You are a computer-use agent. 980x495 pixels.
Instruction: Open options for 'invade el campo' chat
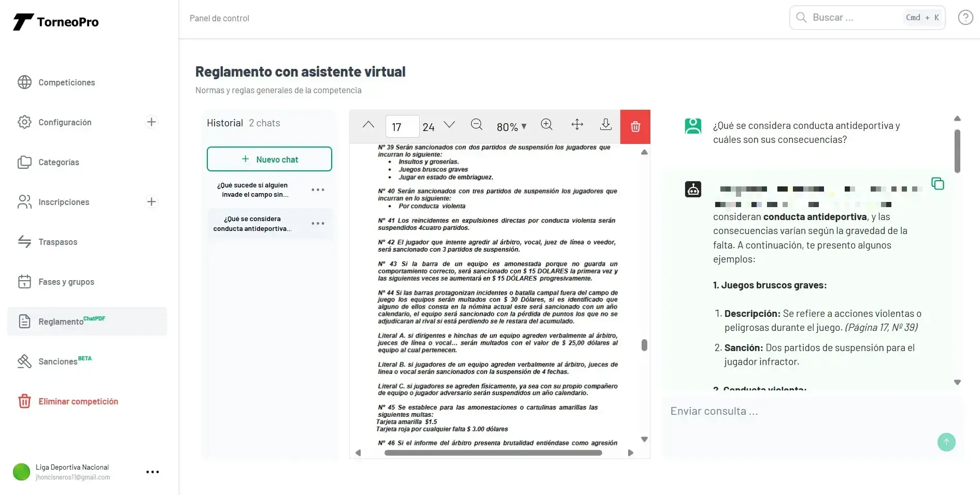[x=318, y=190]
